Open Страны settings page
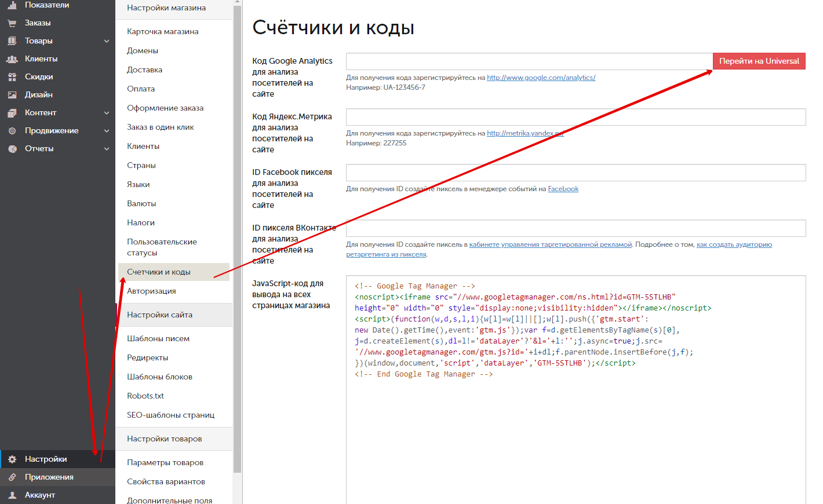The height and width of the screenshot is (504, 823). (141, 166)
